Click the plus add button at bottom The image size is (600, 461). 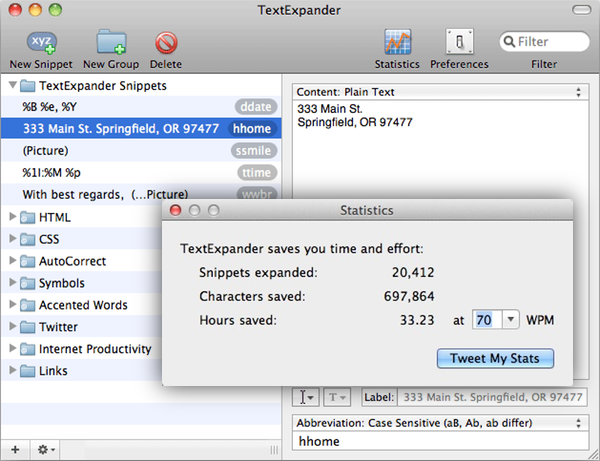pyautogui.click(x=15, y=450)
